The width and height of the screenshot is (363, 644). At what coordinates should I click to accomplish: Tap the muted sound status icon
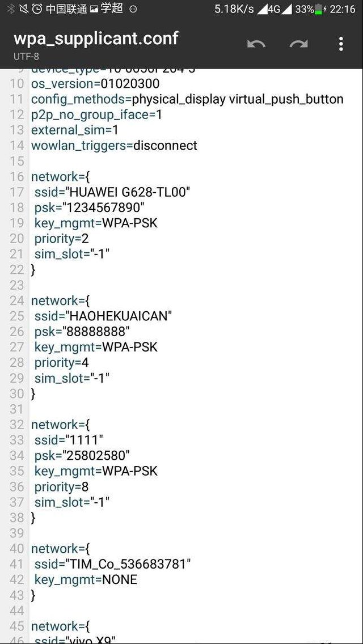point(24,9)
